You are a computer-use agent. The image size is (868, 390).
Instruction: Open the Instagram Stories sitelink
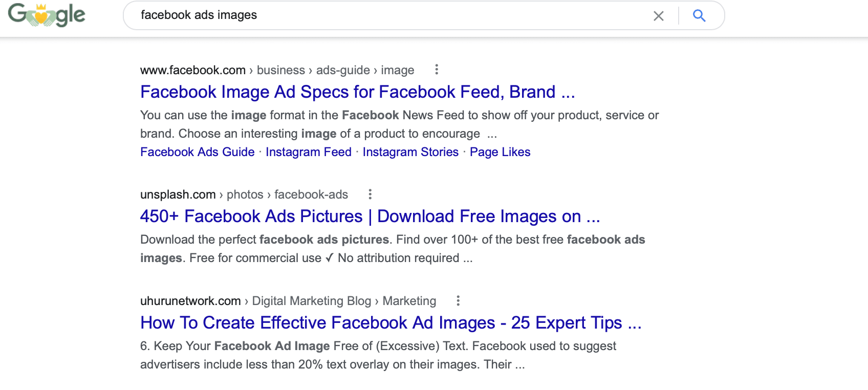[x=410, y=152]
